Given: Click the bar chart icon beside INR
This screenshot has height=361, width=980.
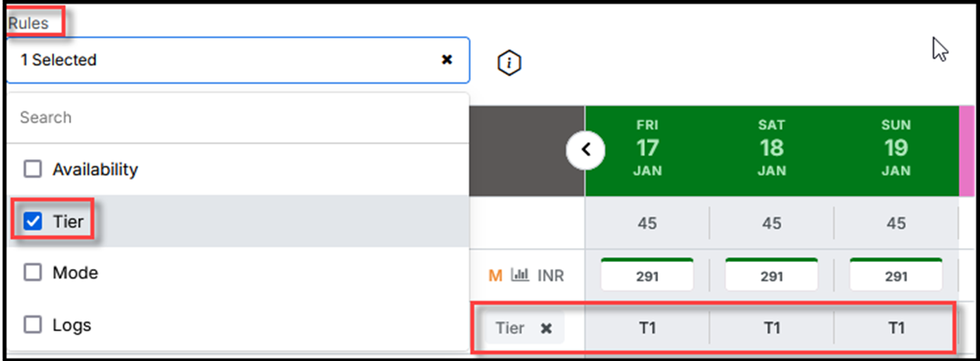Looking at the screenshot, I should pos(519,275).
